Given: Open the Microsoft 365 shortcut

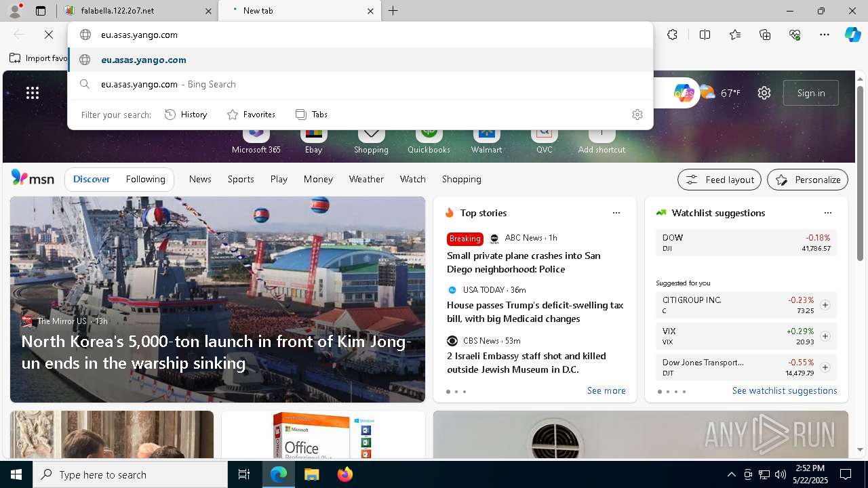Looking at the screenshot, I should click(x=256, y=140).
